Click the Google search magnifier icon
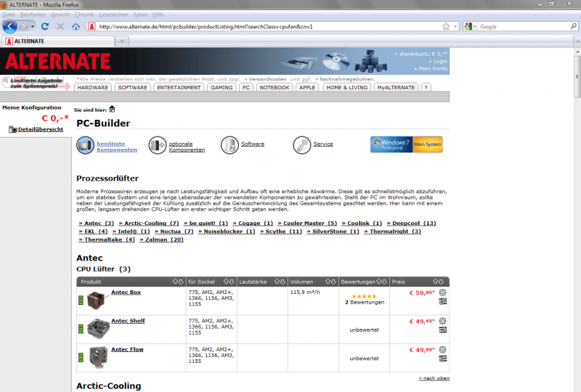581x392 pixels. pos(573,26)
